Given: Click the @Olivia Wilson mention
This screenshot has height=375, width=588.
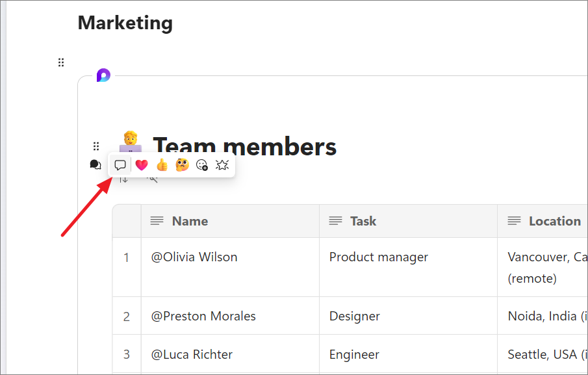Looking at the screenshot, I should pos(194,257).
